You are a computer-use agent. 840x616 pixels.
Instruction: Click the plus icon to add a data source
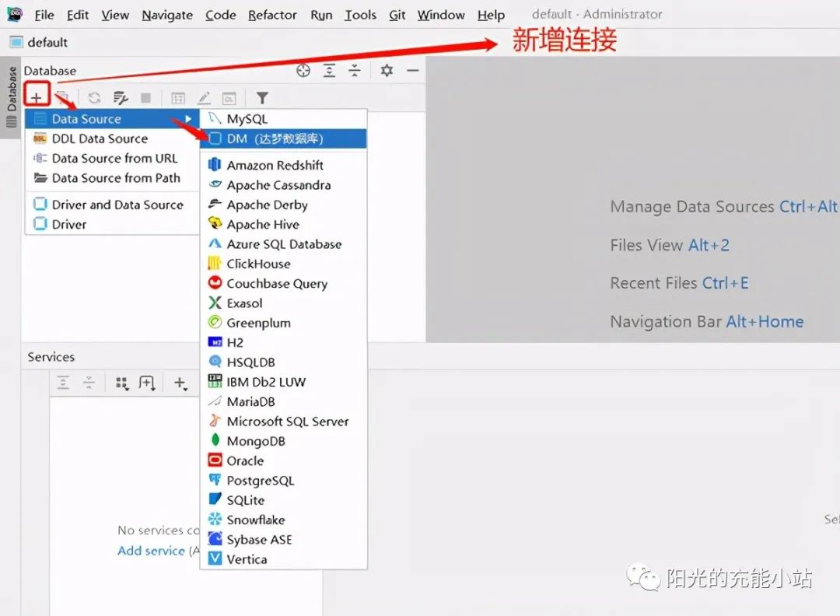point(36,97)
